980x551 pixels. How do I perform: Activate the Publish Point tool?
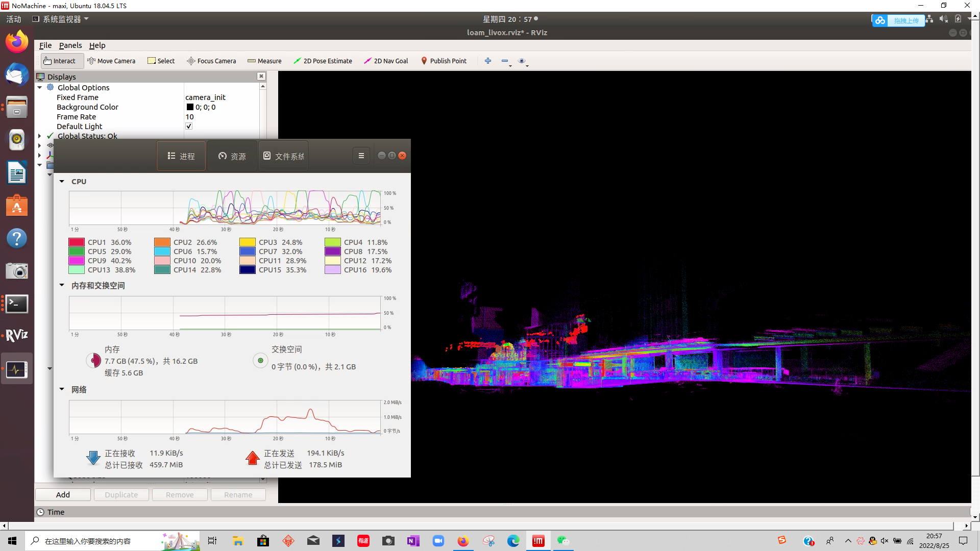[444, 61]
